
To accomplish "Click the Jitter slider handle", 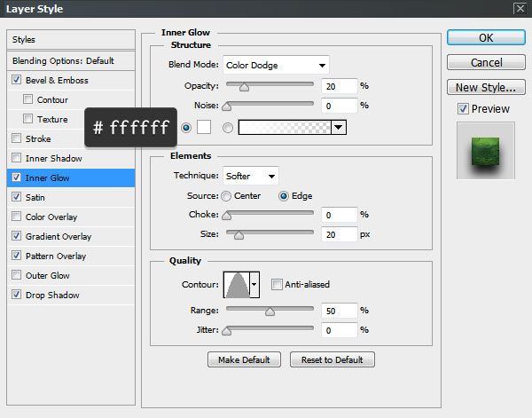I will 227,331.
